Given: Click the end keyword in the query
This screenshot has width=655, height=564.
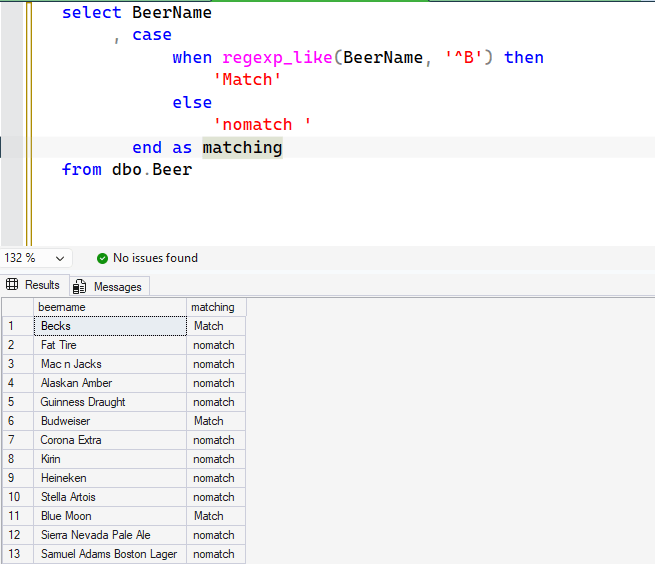Looking at the screenshot, I should (147, 147).
